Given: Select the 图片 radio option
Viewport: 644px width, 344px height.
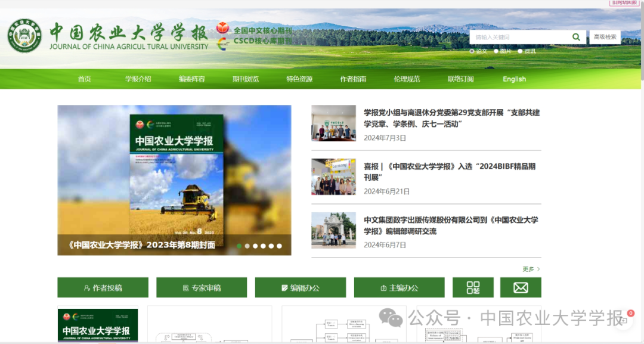Looking at the screenshot, I should [496, 51].
